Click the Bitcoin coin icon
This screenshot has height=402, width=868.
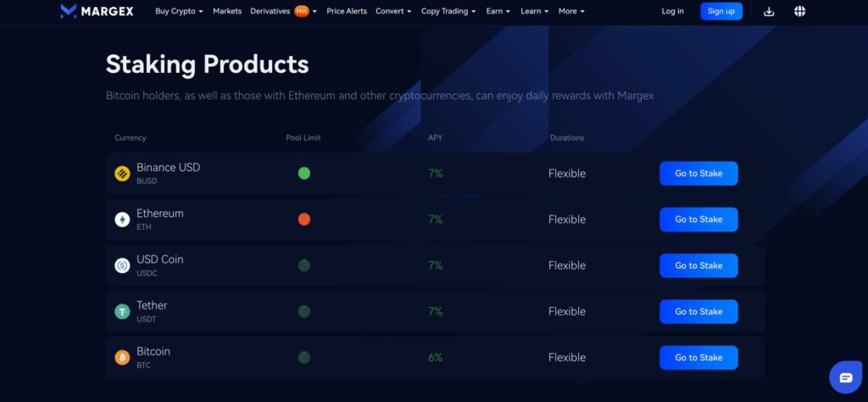[122, 357]
